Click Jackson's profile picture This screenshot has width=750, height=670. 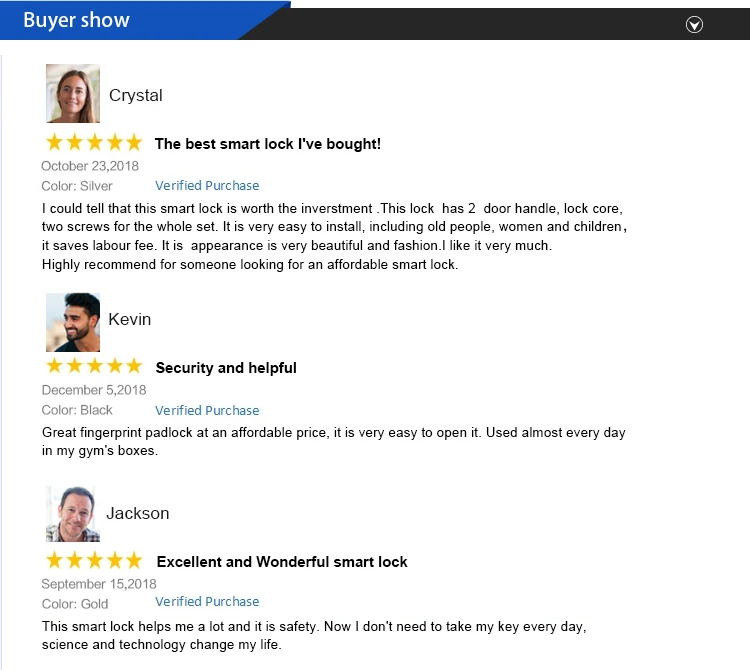pos(73,514)
